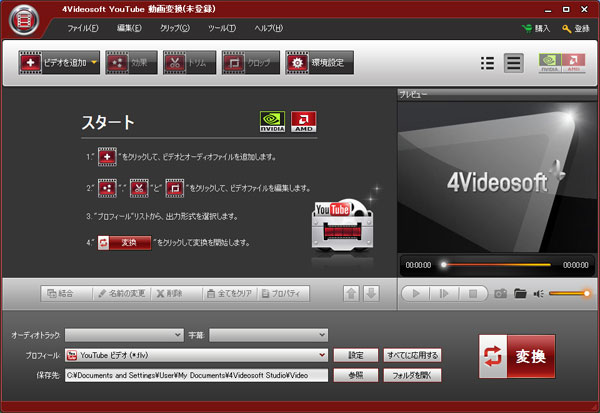Click the preview seek bar

point(496,264)
